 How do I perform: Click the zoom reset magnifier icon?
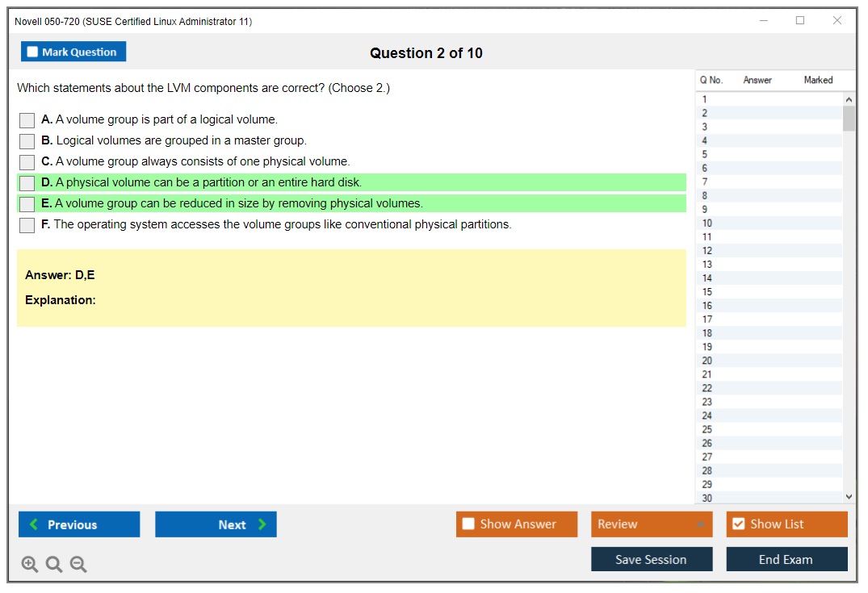(x=54, y=565)
